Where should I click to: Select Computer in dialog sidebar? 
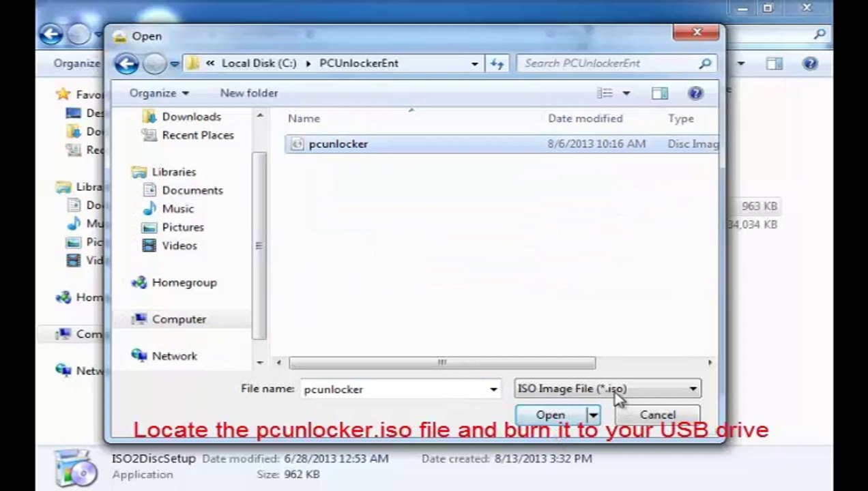(179, 319)
